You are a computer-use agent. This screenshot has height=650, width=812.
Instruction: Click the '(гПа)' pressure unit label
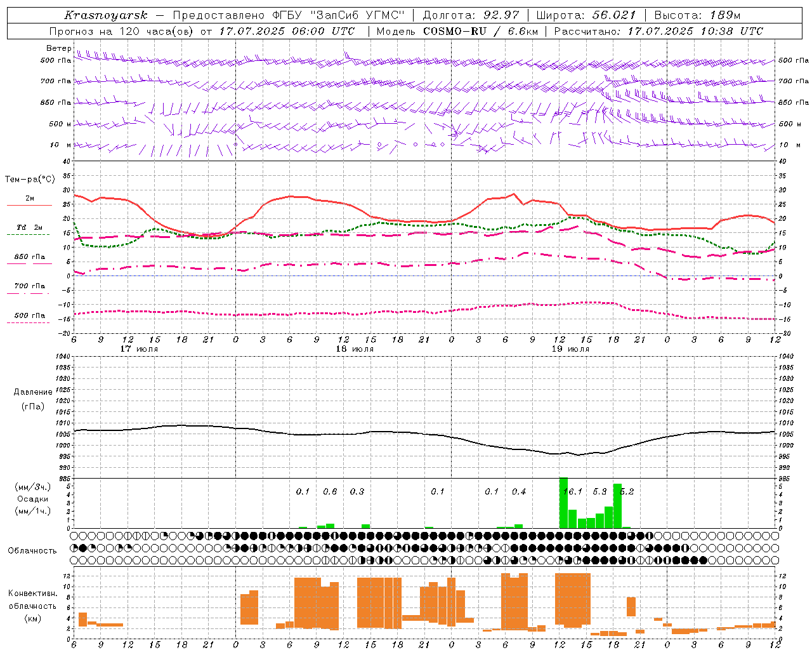33,406
